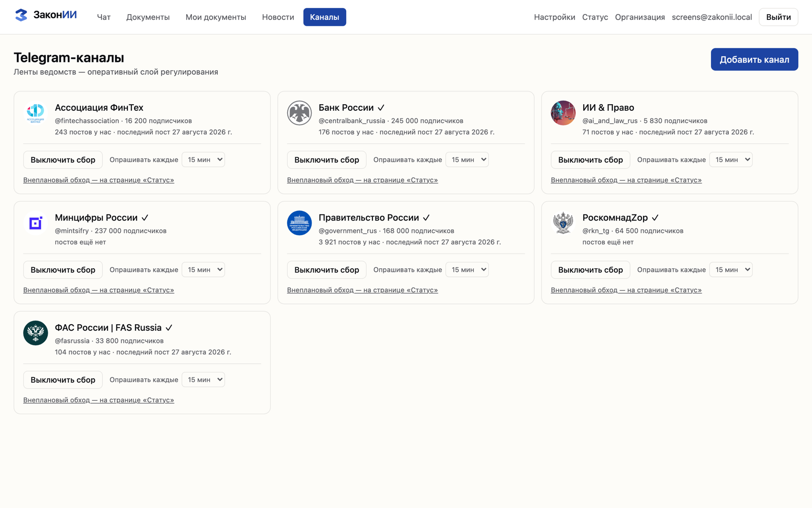Image resolution: width=812 pixels, height=508 pixels.
Task: Follow Внеплановый обход link under Ассоциация ФинТех
Action: point(99,180)
